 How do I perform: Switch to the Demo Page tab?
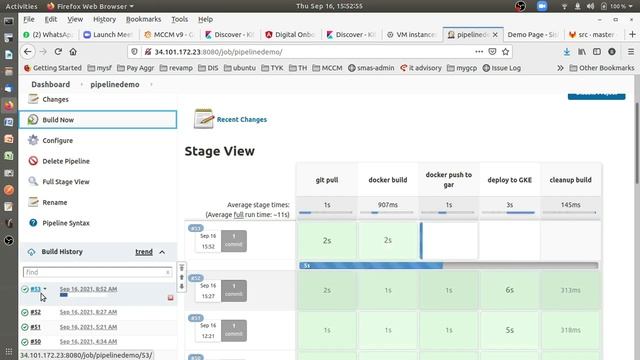(532, 35)
